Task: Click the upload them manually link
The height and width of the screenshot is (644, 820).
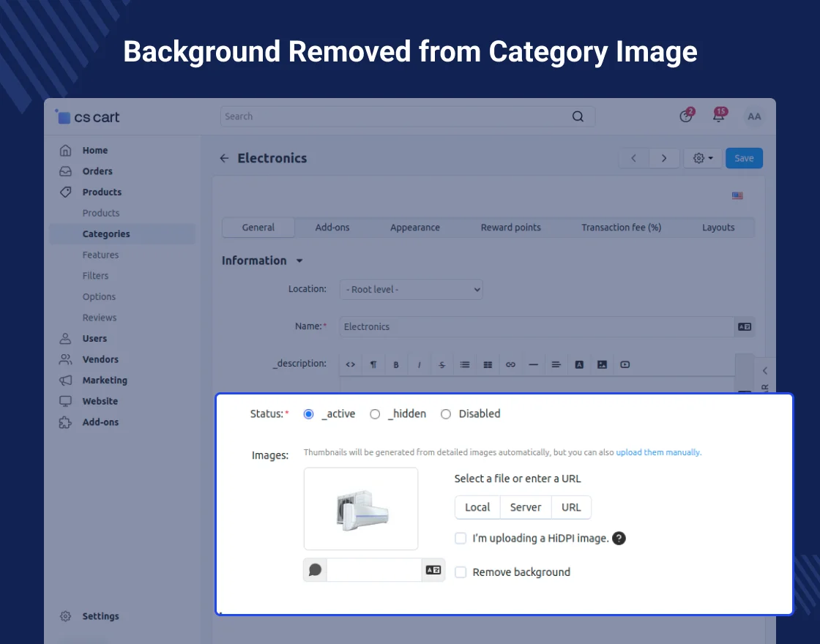Action: pos(658,452)
